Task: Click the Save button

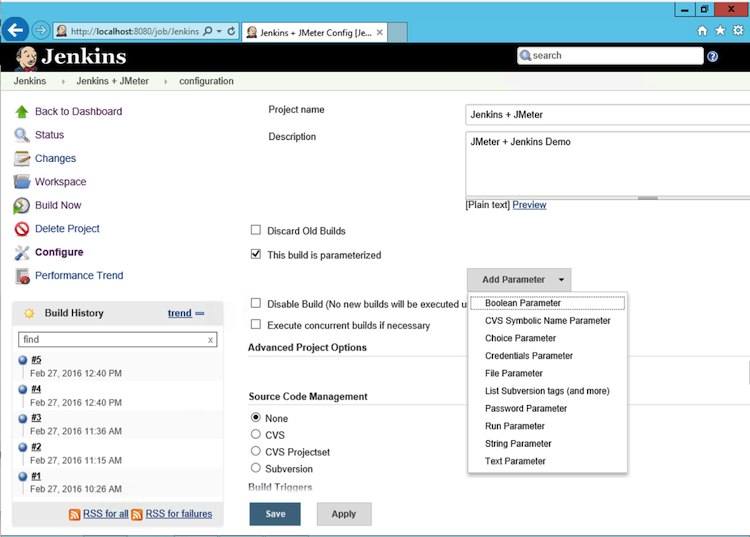Action: (275, 514)
